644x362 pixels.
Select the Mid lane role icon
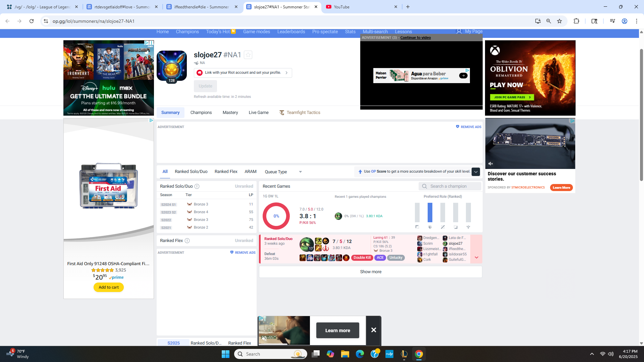click(443, 227)
